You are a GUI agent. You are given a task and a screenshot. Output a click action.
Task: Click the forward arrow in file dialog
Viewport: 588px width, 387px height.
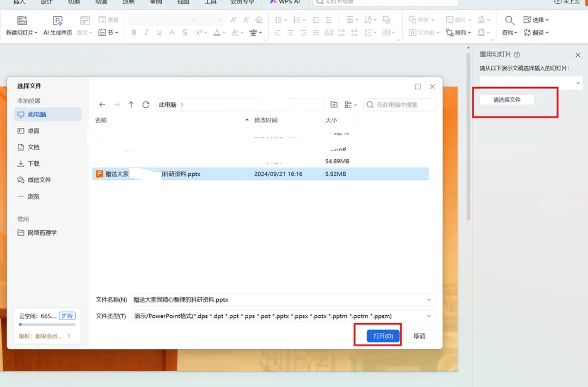pos(117,105)
